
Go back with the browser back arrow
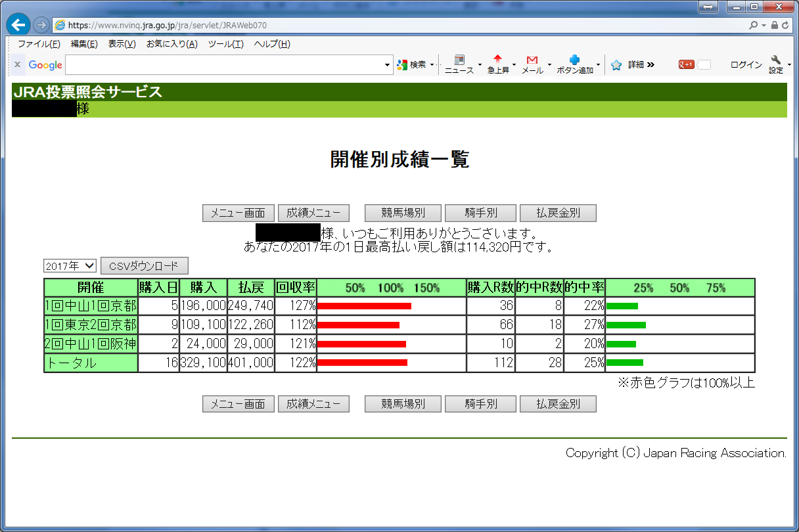click(x=18, y=25)
